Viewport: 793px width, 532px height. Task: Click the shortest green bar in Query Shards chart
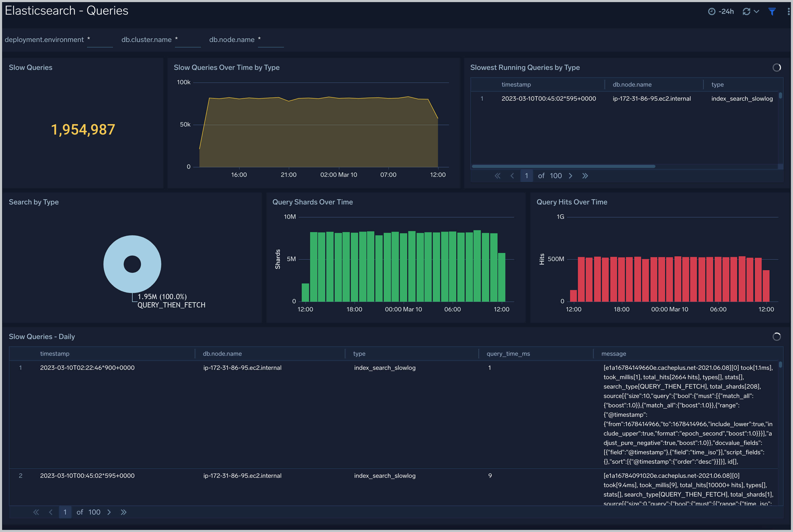305,292
